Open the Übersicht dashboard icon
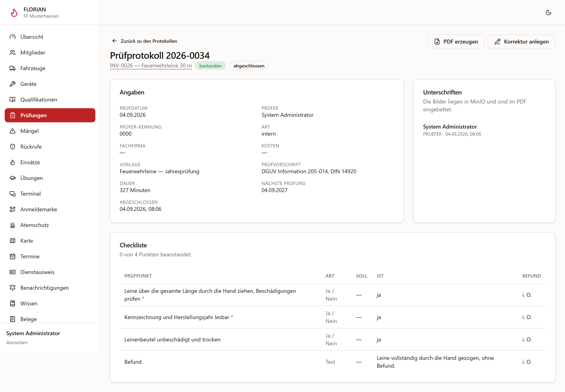Viewport: 565px width, 392px height. [x=13, y=37]
